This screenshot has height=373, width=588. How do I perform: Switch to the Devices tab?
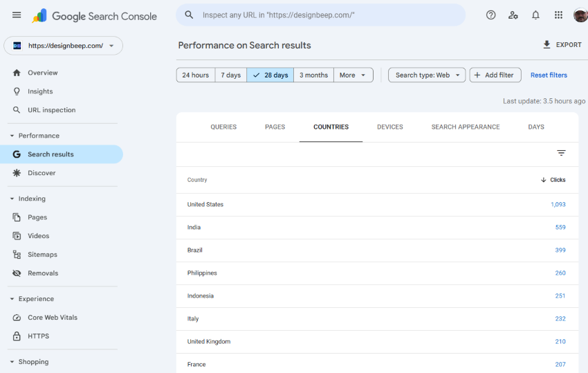coord(390,127)
